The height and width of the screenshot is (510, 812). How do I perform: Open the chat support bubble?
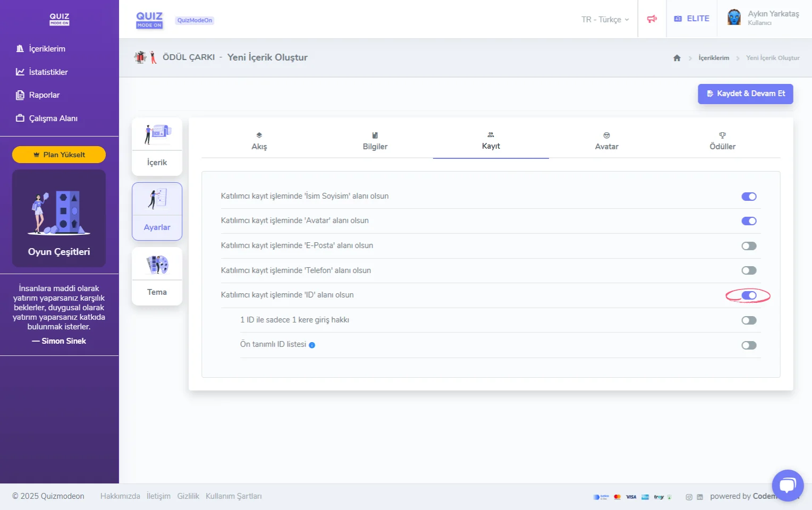[787, 485]
